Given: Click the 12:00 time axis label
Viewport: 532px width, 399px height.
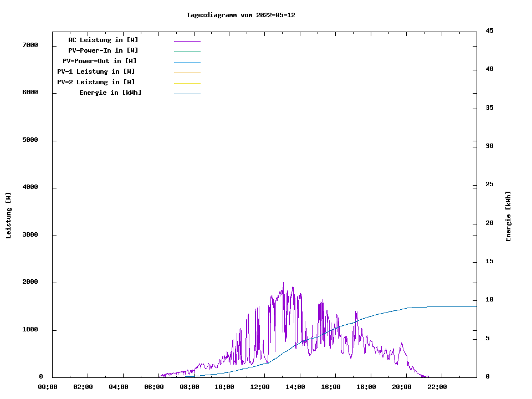Looking at the screenshot, I should coord(260,387).
